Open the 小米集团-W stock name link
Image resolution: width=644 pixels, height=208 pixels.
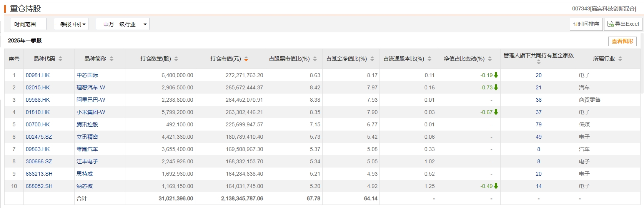[91, 112]
